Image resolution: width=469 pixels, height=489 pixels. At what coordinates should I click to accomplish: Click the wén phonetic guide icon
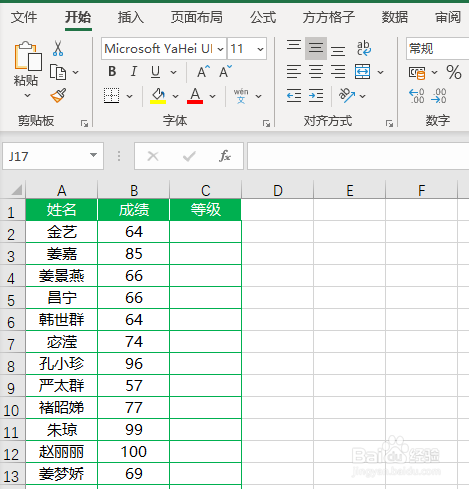pyautogui.click(x=241, y=96)
